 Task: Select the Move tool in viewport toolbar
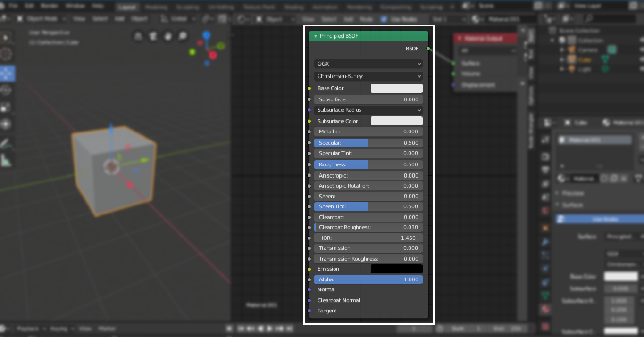point(7,73)
